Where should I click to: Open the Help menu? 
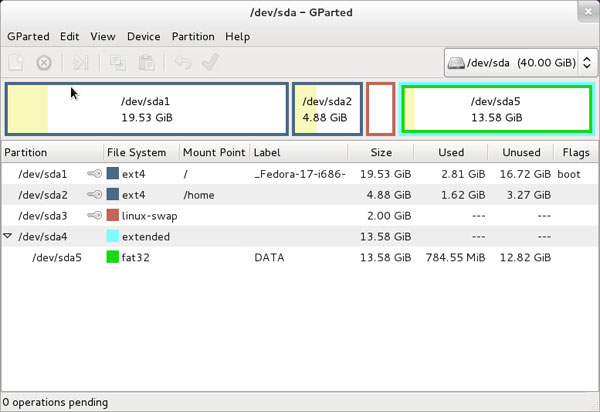238,37
